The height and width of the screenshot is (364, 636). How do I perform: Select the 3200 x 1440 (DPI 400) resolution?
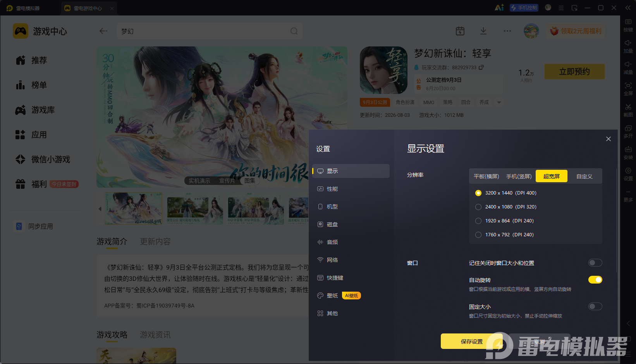[478, 193]
